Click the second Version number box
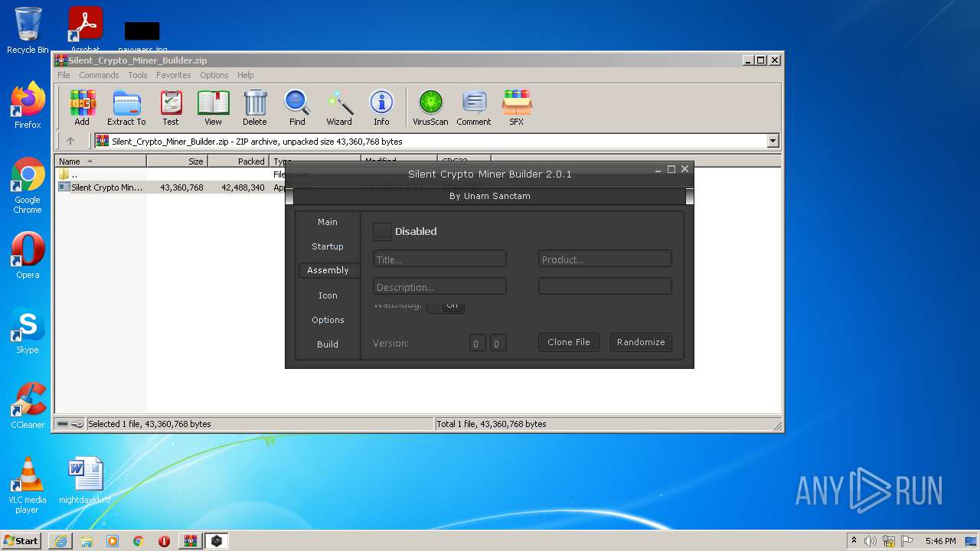The width and height of the screenshot is (980, 551). (498, 343)
